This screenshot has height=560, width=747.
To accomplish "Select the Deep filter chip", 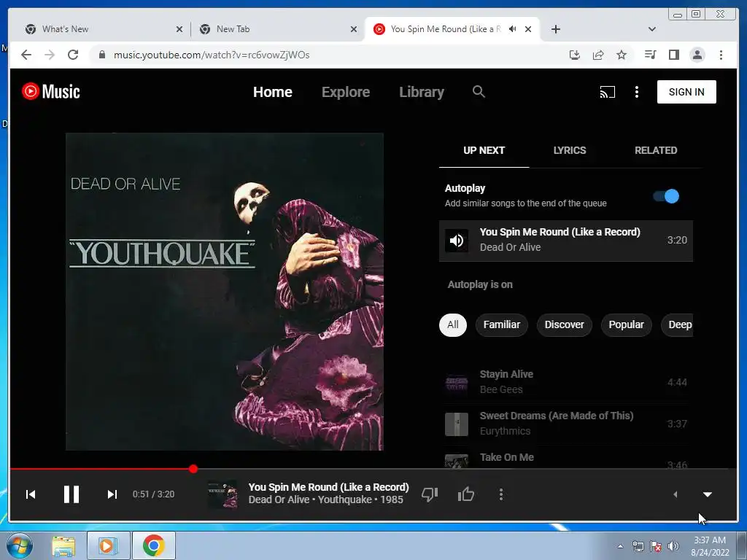I will tap(678, 324).
